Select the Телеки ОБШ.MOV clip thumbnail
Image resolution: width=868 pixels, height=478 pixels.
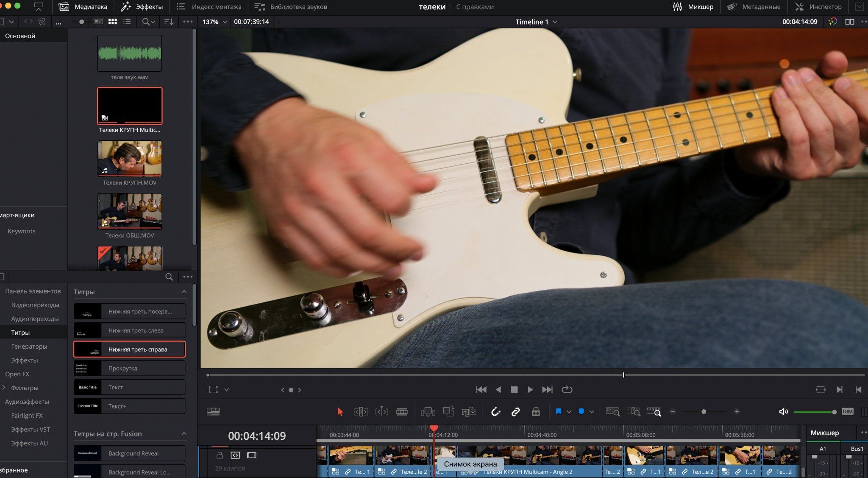pyautogui.click(x=130, y=211)
